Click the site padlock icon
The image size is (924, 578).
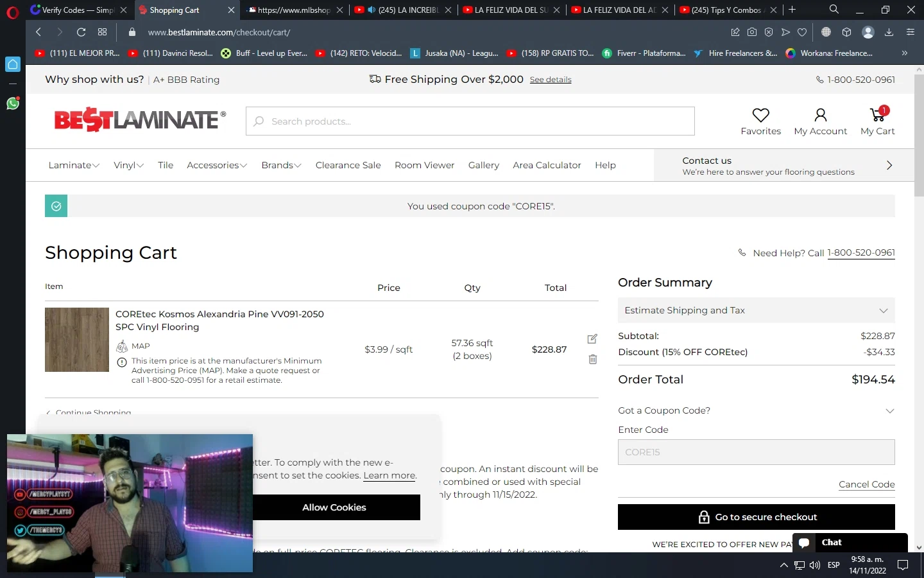pos(132,32)
